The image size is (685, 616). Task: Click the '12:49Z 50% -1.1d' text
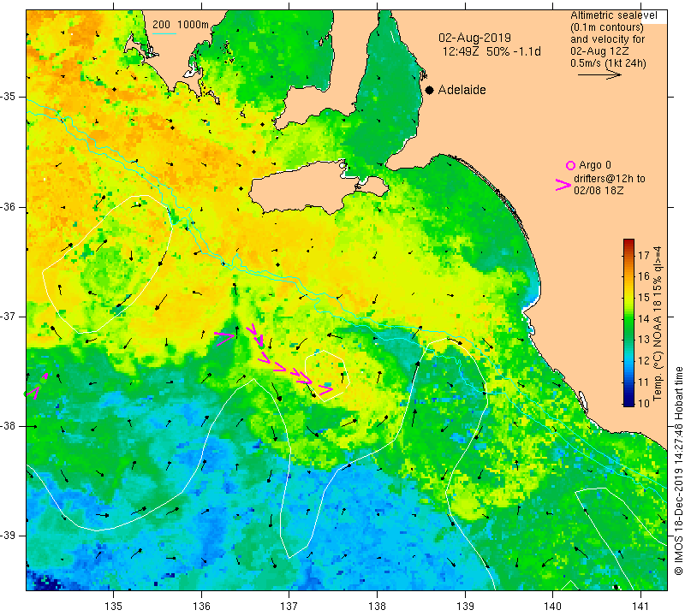coord(491,51)
